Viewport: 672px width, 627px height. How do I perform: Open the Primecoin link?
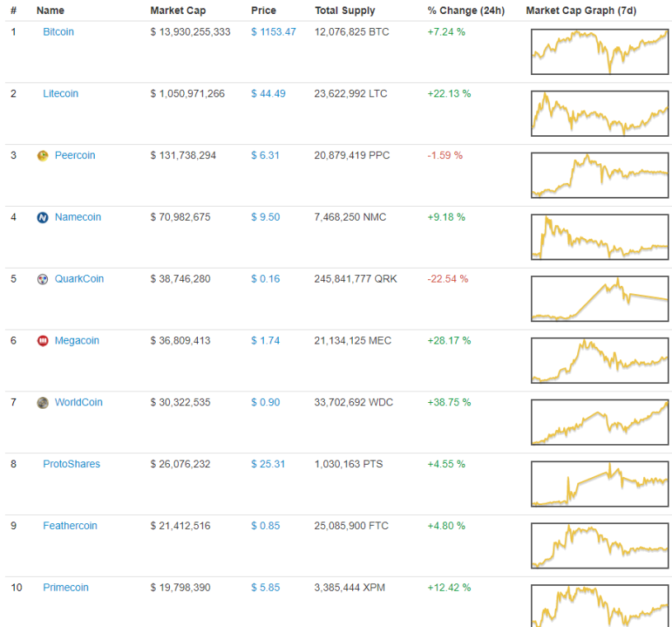click(x=66, y=587)
